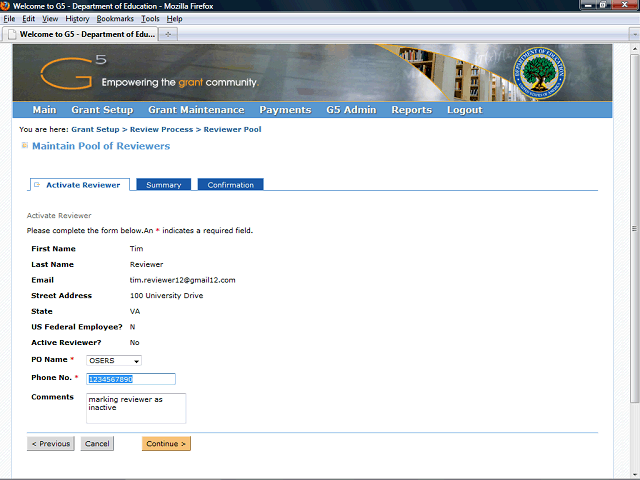
Task: Open the Bookmarks menu
Action: pos(115,19)
